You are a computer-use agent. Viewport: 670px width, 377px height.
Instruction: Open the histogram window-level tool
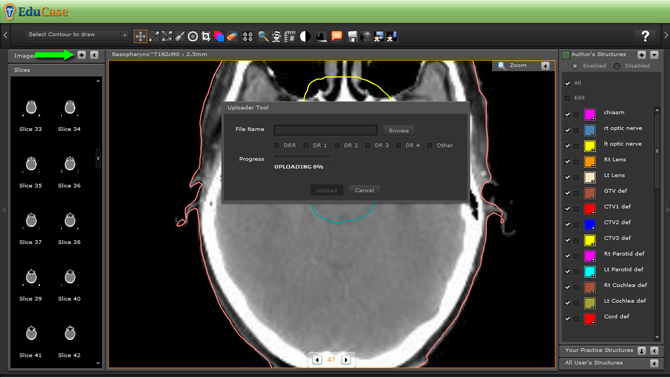[321, 36]
